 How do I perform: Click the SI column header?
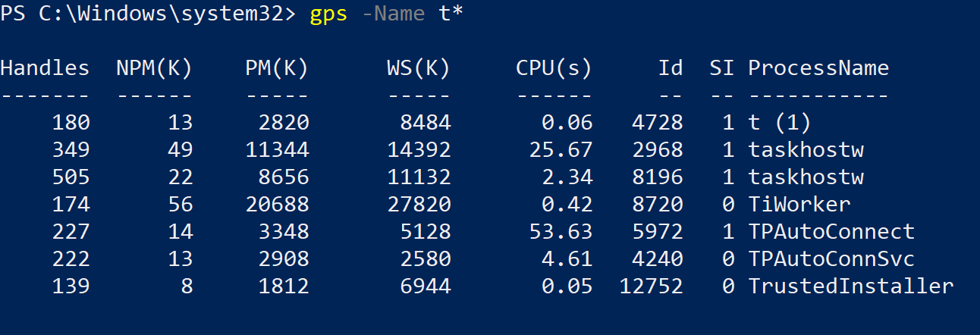(x=722, y=68)
